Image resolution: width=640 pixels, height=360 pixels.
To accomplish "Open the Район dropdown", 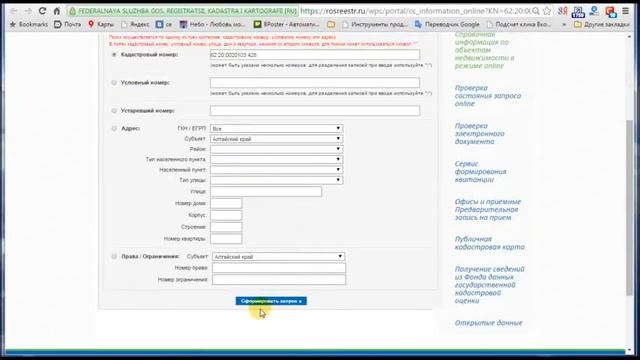I will [x=276, y=149].
